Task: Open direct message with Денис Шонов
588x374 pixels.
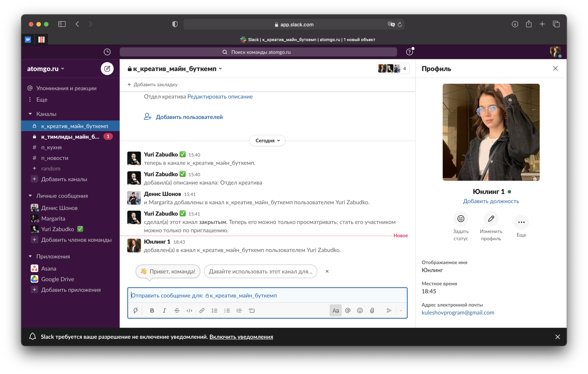Action: pos(70,208)
